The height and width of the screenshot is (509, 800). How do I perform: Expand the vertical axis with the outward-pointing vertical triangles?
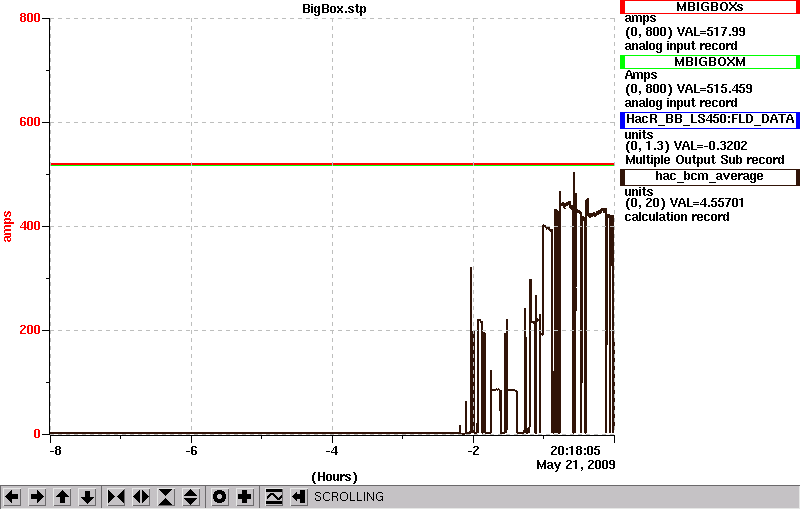coord(191,497)
